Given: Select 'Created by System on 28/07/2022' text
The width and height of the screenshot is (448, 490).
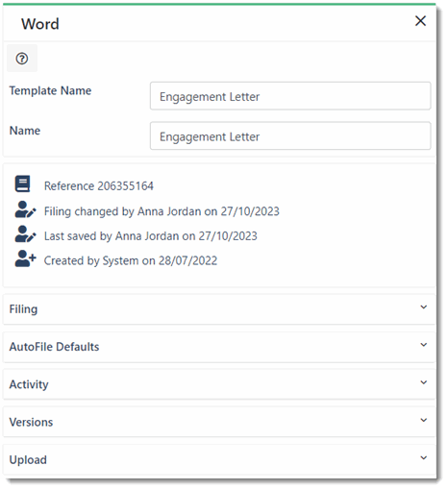Looking at the screenshot, I should click(132, 262).
